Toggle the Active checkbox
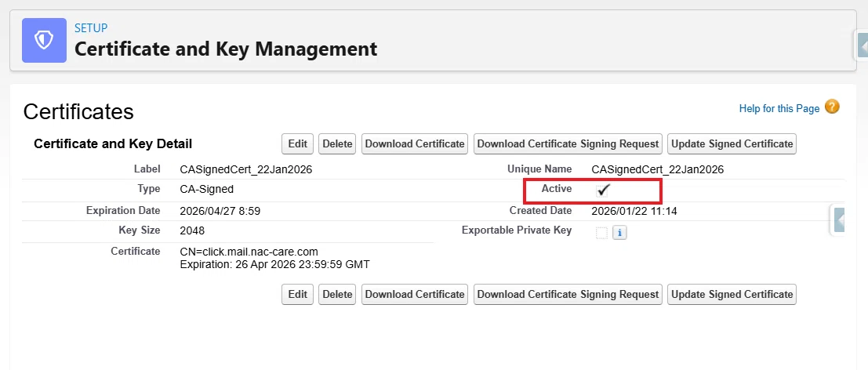 pos(602,190)
